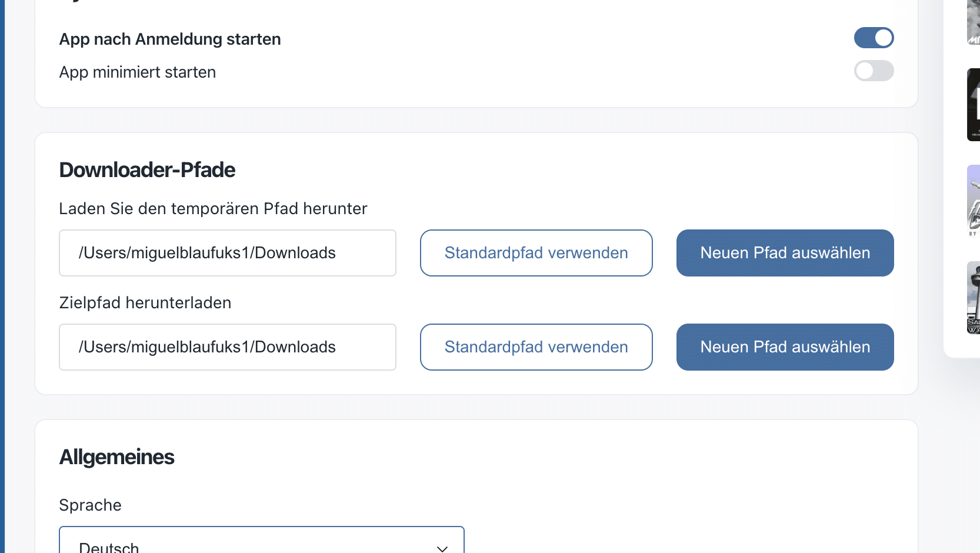Click the temporary download path text field
This screenshot has width=980, height=553.
pyautogui.click(x=227, y=253)
